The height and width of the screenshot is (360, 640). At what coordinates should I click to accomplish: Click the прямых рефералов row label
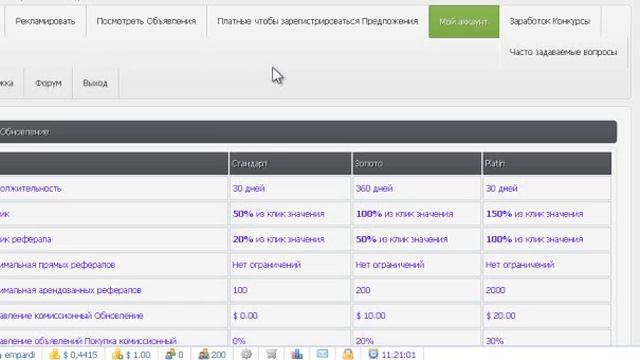(x=58, y=265)
